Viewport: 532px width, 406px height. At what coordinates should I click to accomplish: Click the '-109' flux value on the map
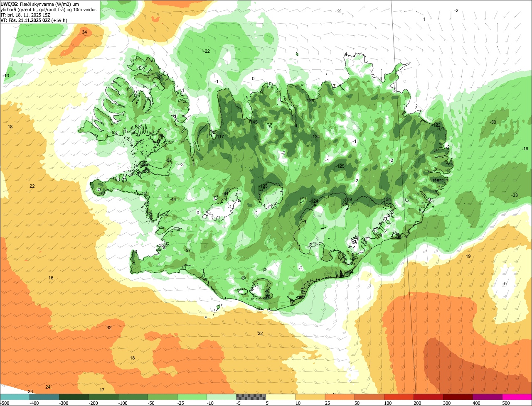tap(348, 200)
